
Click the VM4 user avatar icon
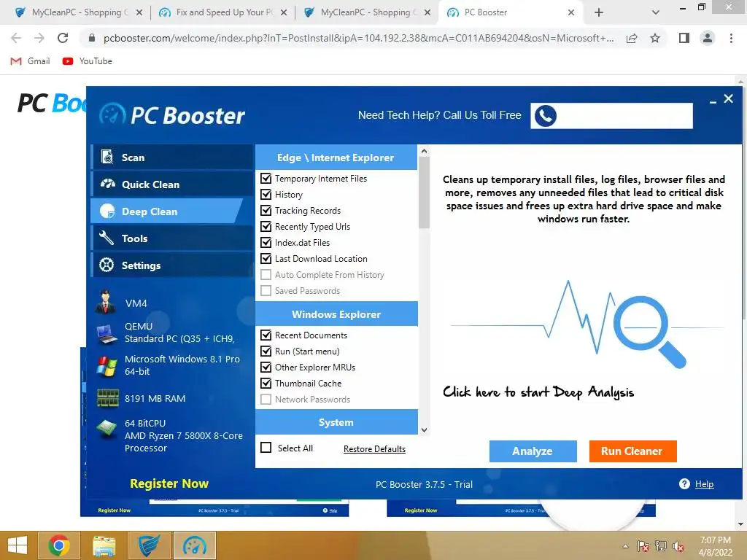(x=105, y=302)
